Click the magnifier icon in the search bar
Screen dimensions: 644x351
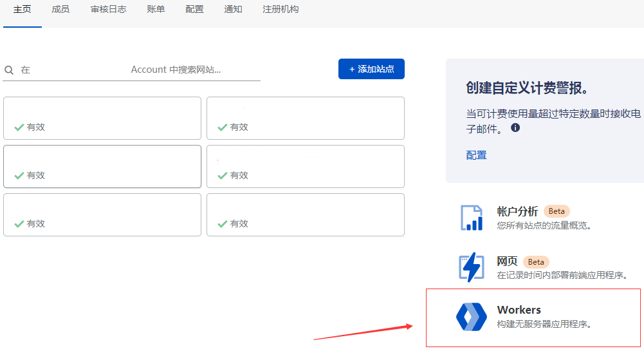pos(10,70)
